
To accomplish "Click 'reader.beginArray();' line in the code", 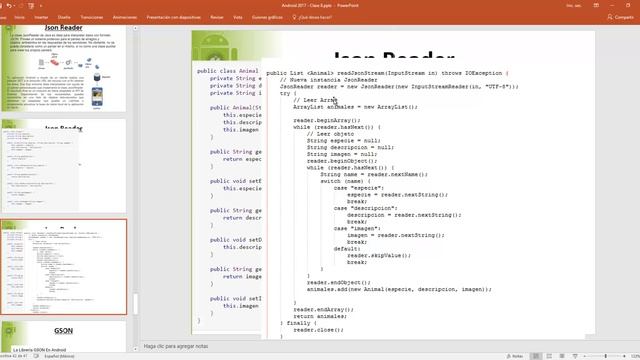I will (327, 120).
